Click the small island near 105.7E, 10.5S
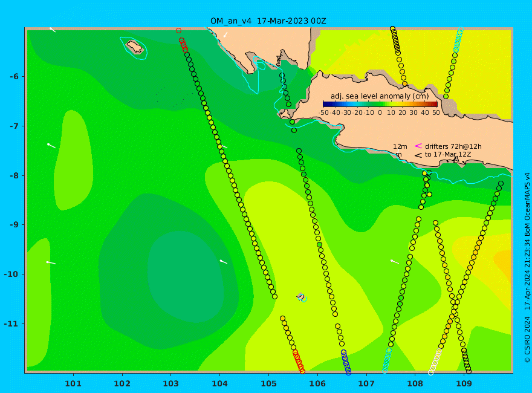The image size is (532, 393). click(x=301, y=297)
